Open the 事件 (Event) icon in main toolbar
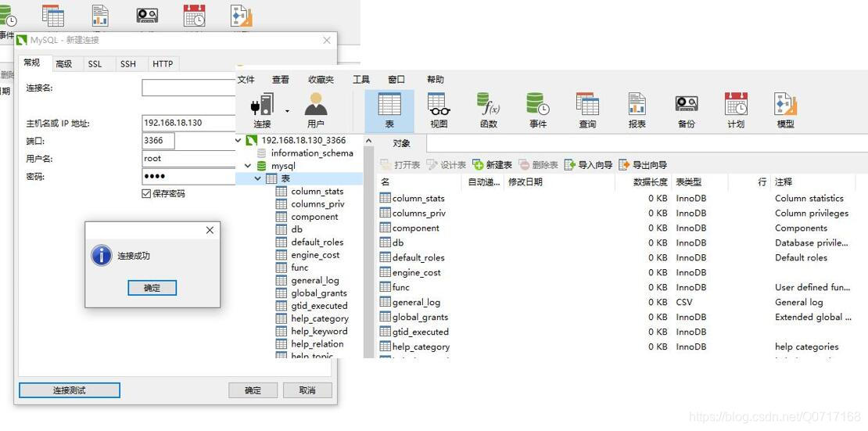 pos(538,111)
